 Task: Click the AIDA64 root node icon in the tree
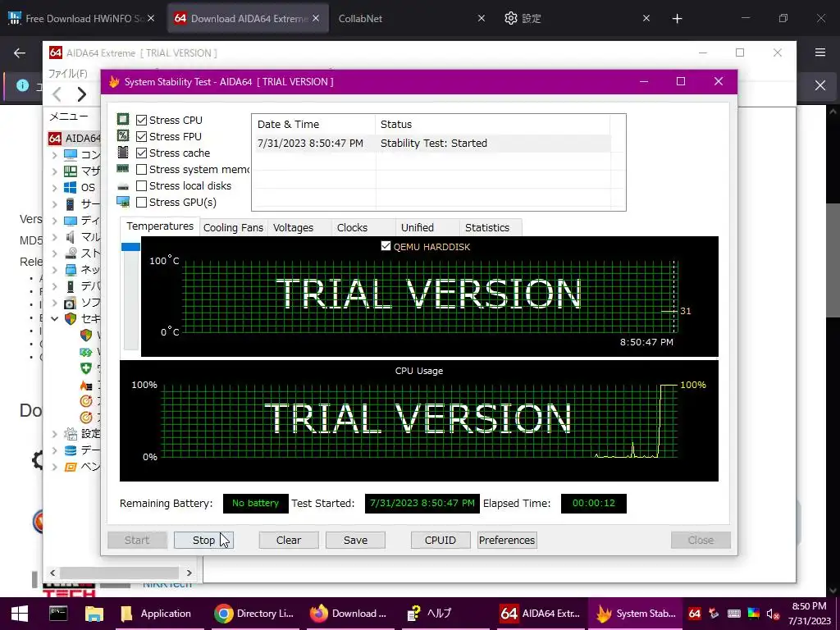point(55,138)
